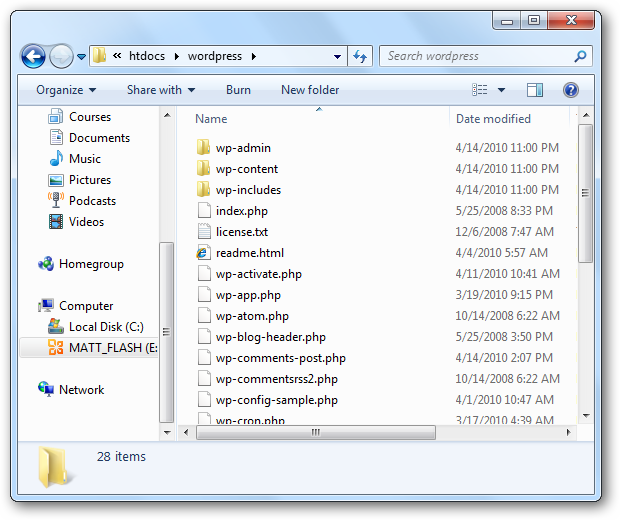Go back with the Back arrow button
Image resolution: width=620 pixels, height=520 pixels.
(33, 56)
